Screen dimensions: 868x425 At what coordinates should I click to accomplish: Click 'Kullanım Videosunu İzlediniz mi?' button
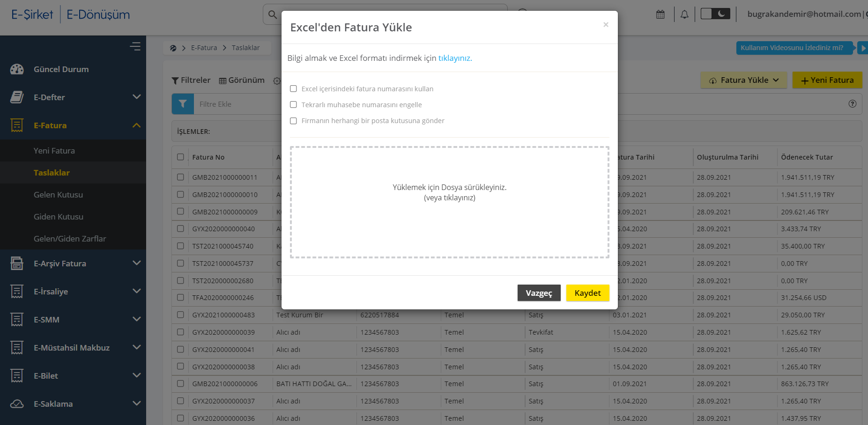(x=794, y=48)
